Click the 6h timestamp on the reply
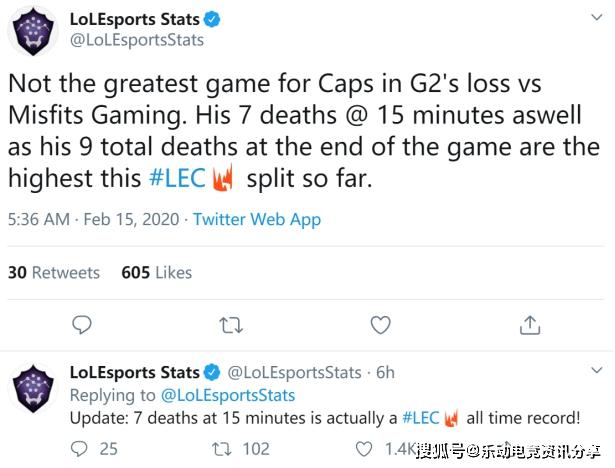Screen dimensions: 615x468 coord(385,373)
